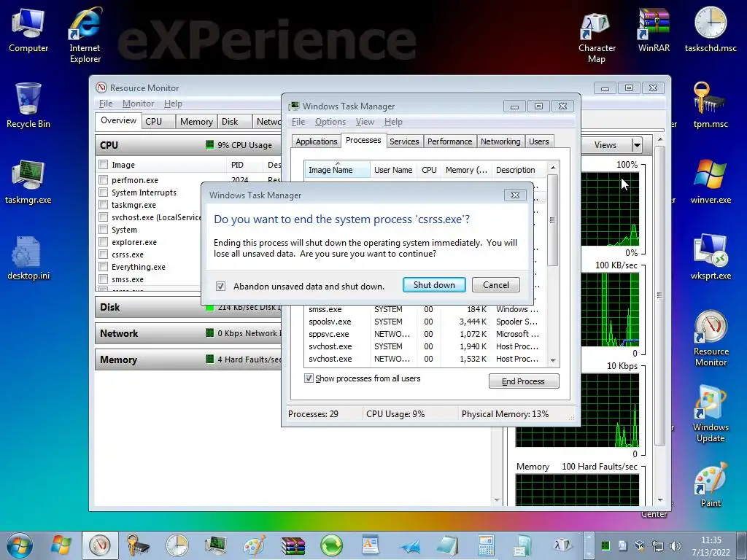This screenshot has height=560, width=747.
Task: Open the taskbar clock showing 11:35
Action: click(x=711, y=545)
